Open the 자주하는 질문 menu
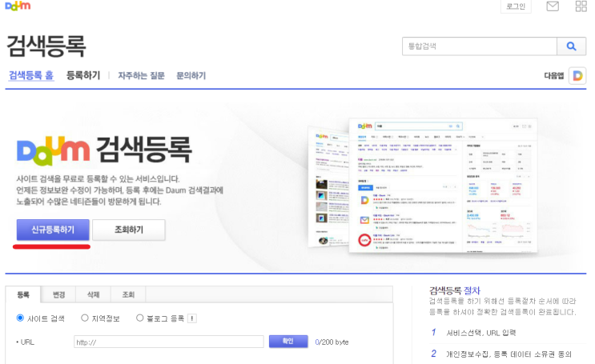 [141, 76]
